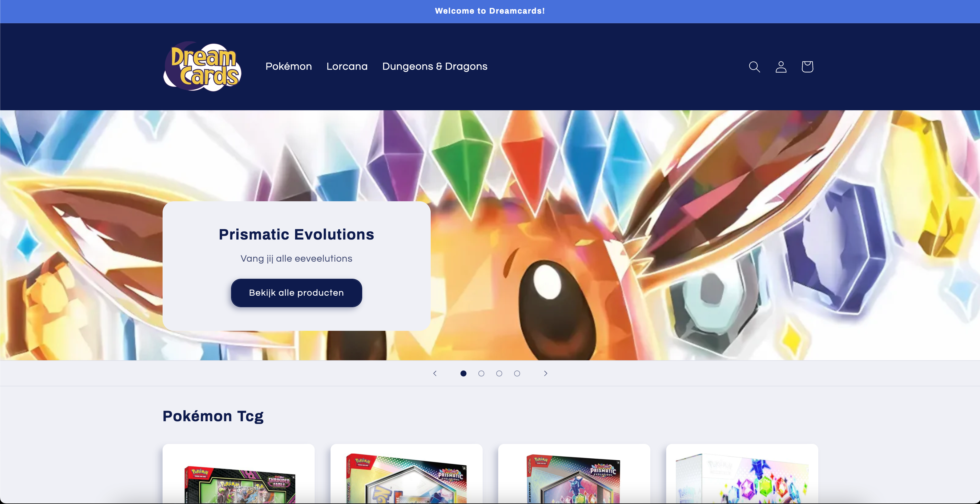Go to previous slide arrow

(435, 373)
